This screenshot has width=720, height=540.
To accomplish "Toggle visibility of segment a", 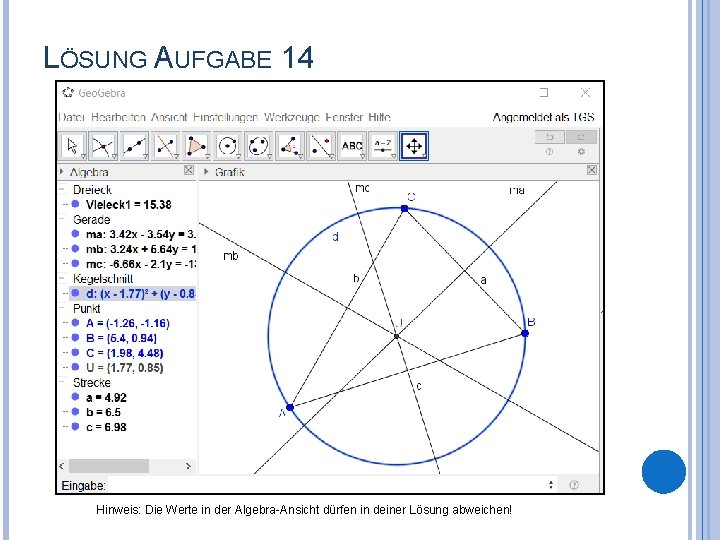I will [x=76, y=397].
